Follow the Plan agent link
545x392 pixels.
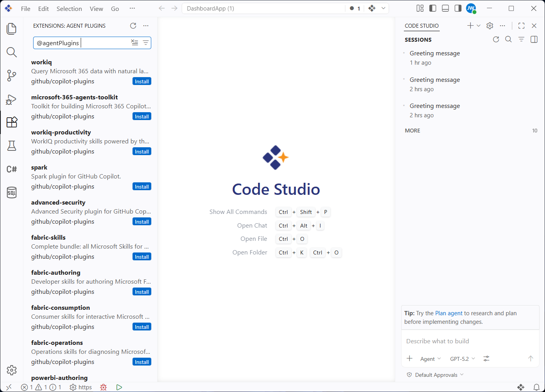pos(449,313)
